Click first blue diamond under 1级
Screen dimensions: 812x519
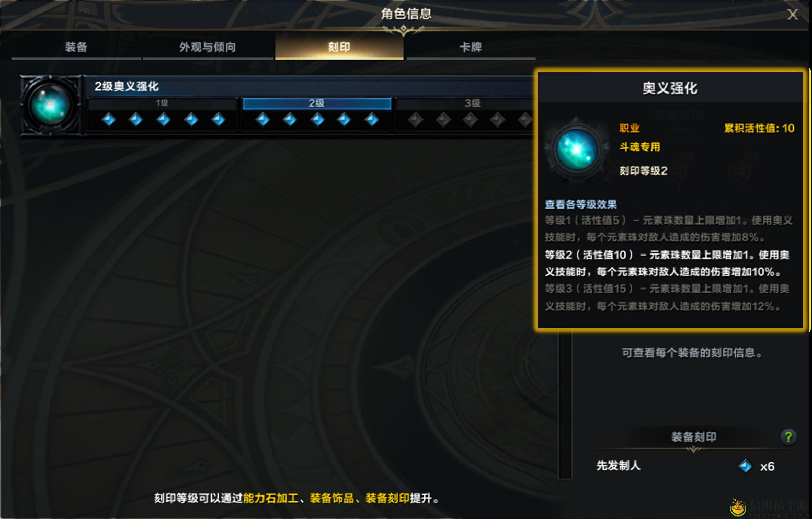109,120
